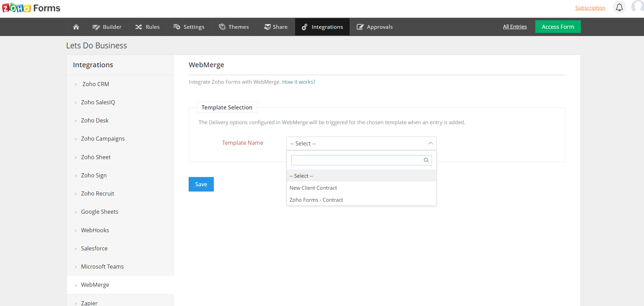Click the search magnifier icon in dropdown
Image resolution: width=644 pixels, height=306 pixels.
(426, 160)
